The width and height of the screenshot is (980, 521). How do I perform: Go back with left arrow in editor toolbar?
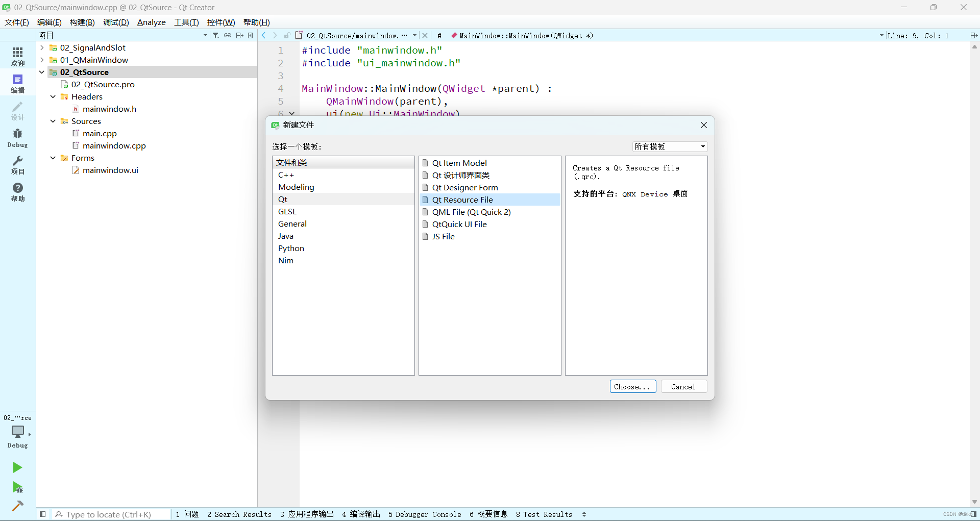point(264,35)
